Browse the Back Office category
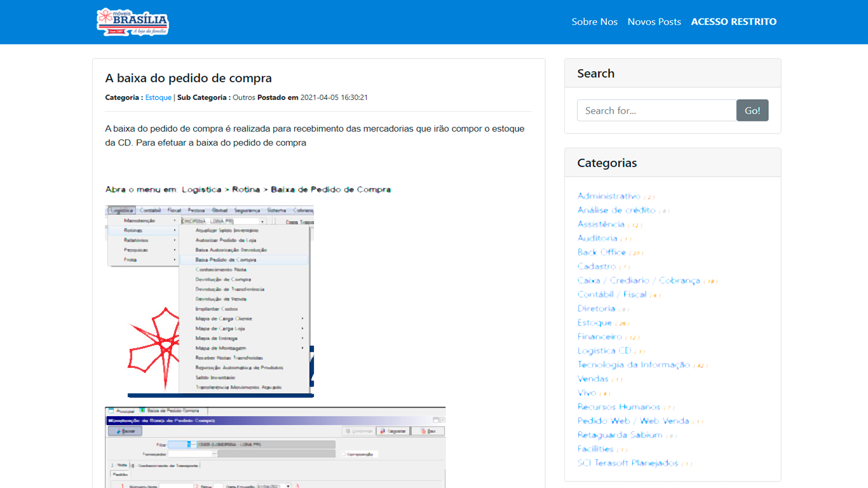Viewport: 868px width, 488px height. 602,252
